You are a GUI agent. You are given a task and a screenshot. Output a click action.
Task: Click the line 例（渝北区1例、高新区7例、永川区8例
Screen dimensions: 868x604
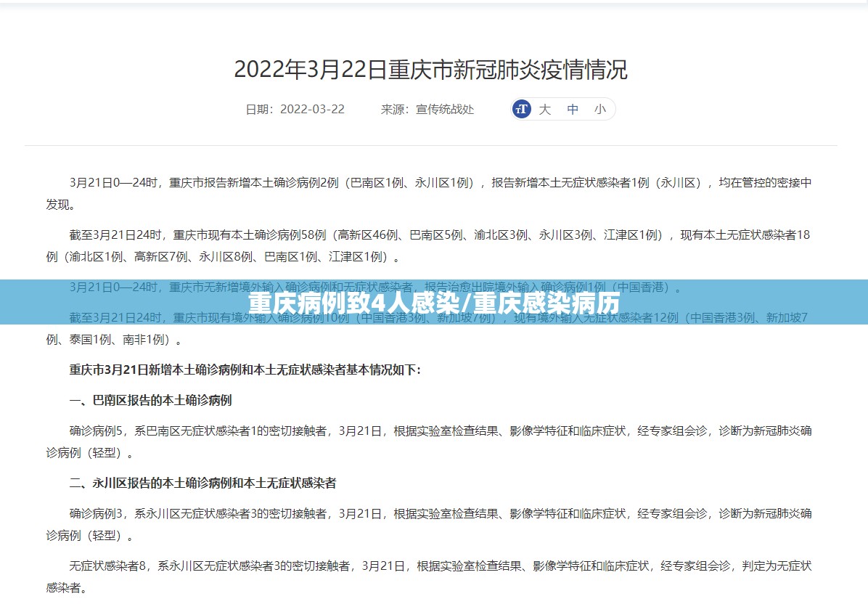pyautogui.click(x=224, y=257)
